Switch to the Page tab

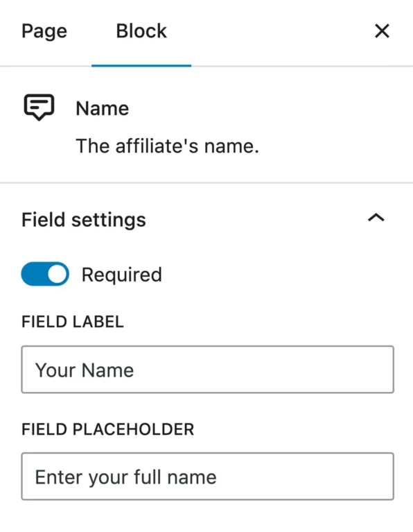pyautogui.click(x=44, y=31)
